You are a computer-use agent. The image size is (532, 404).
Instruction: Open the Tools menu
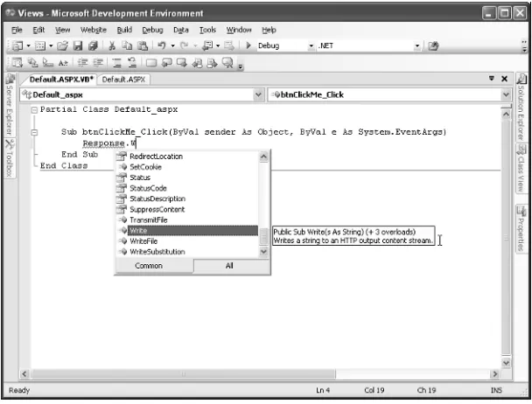click(207, 31)
